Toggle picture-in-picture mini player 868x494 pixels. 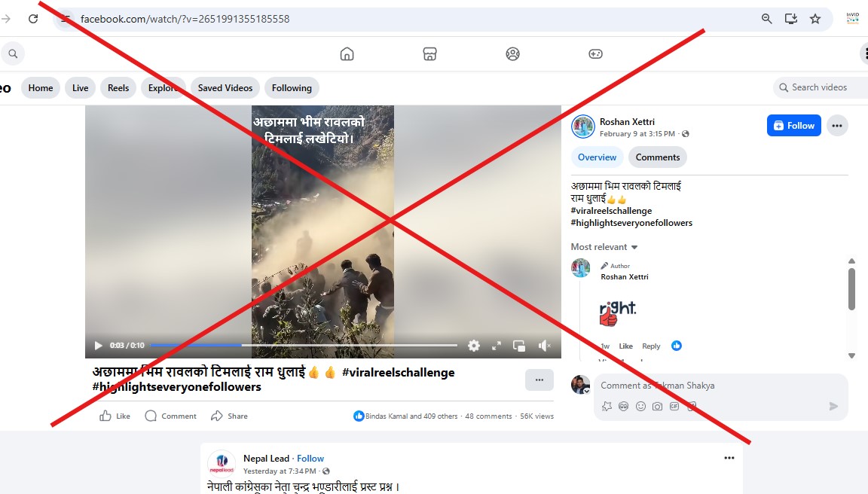point(519,346)
